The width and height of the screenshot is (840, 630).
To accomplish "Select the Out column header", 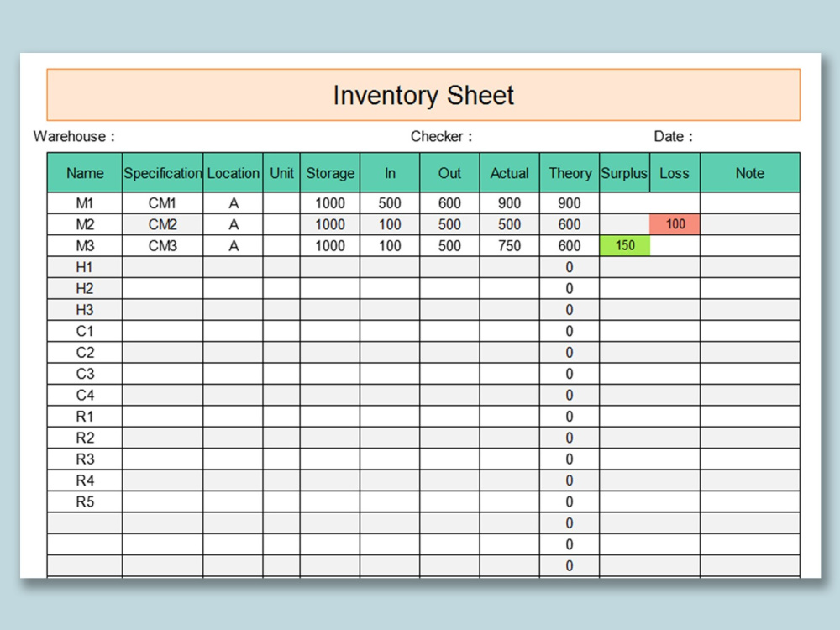I will (450, 173).
